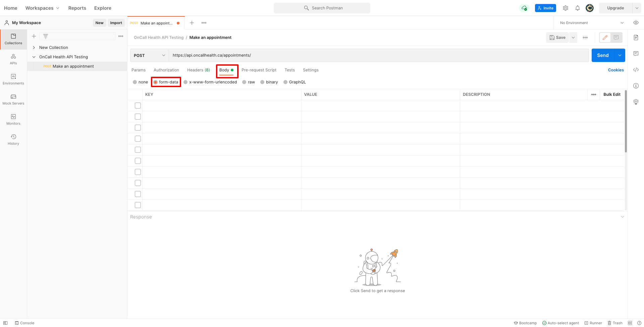This screenshot has height=327, width=644.
Task: Open the Cookies link
Action: click(616, 70)
